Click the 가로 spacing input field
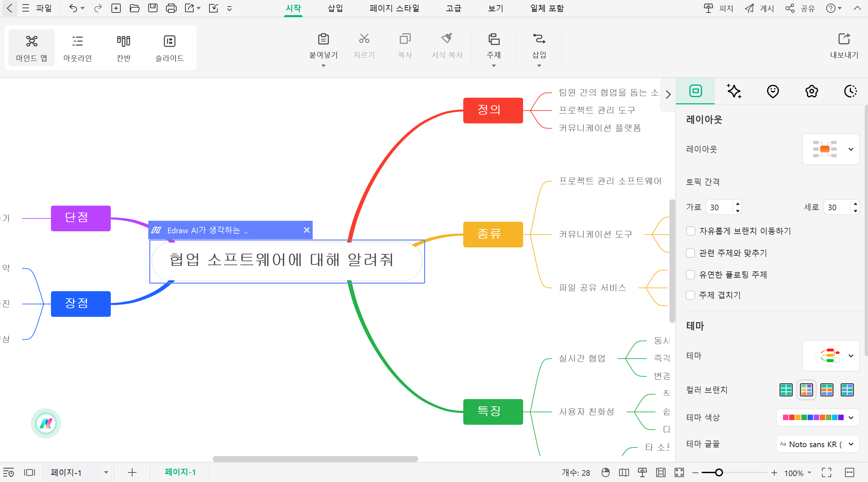The width and height of the screenshot is (868, 482). [x=720, y=207]
